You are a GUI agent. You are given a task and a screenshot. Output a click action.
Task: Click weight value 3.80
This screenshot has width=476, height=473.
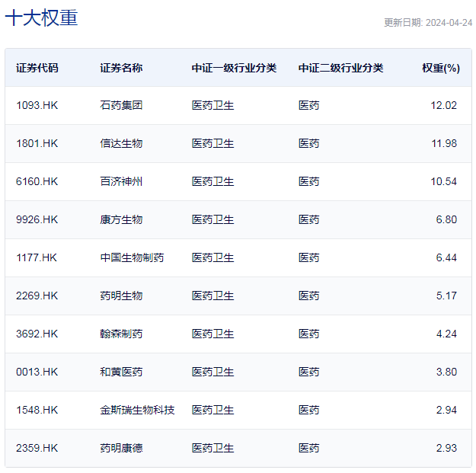446,372
